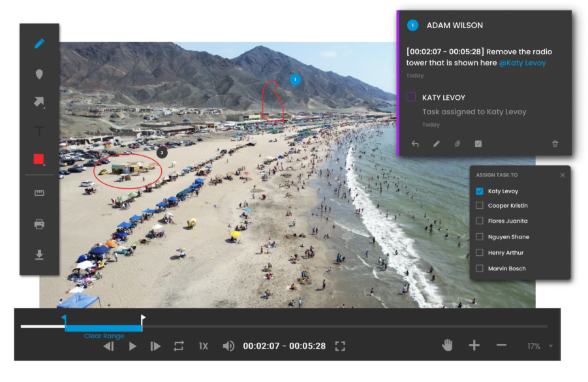The width and height of the screenshot is (588, 382).
Task: Select the ruler measurement tool
Action: tap(39, 193)
